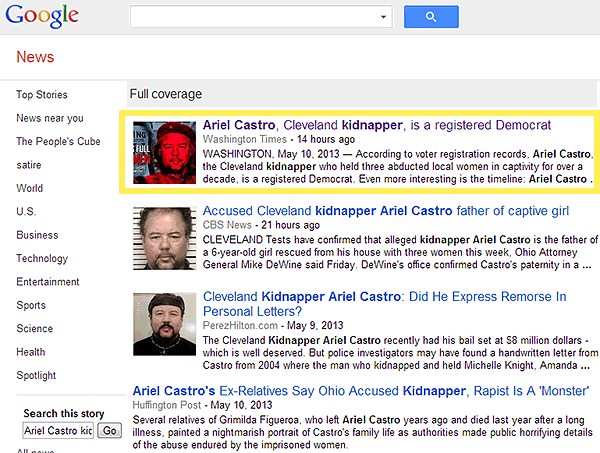Click the Google logo
This screenshot has width=600, height=453.
click(42, 16)
